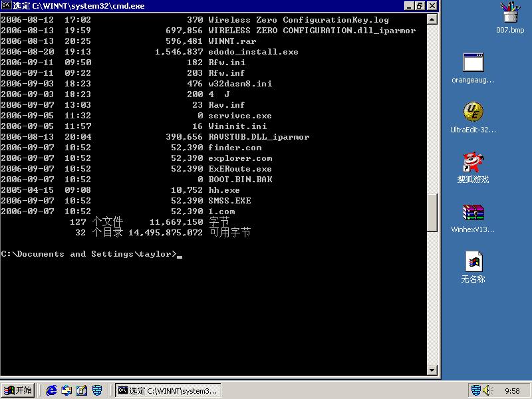
Task: Click the explorer.com file entry
Action: tap(240, 158)
